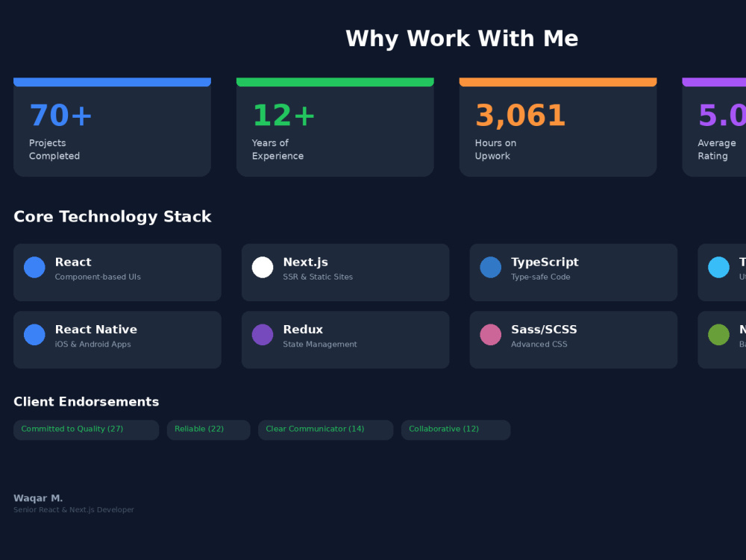Click the Type-safe Code subtitle
This screenshot has height=560, width=746.
click(540, 277)
